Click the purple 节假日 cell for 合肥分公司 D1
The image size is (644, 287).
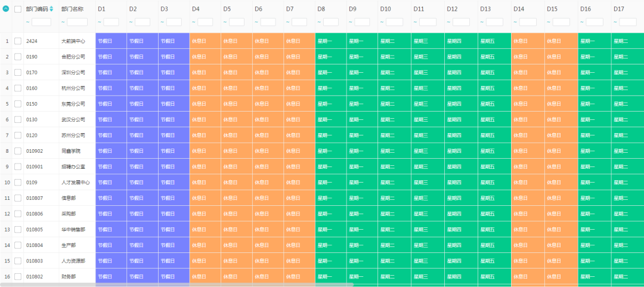111,57
